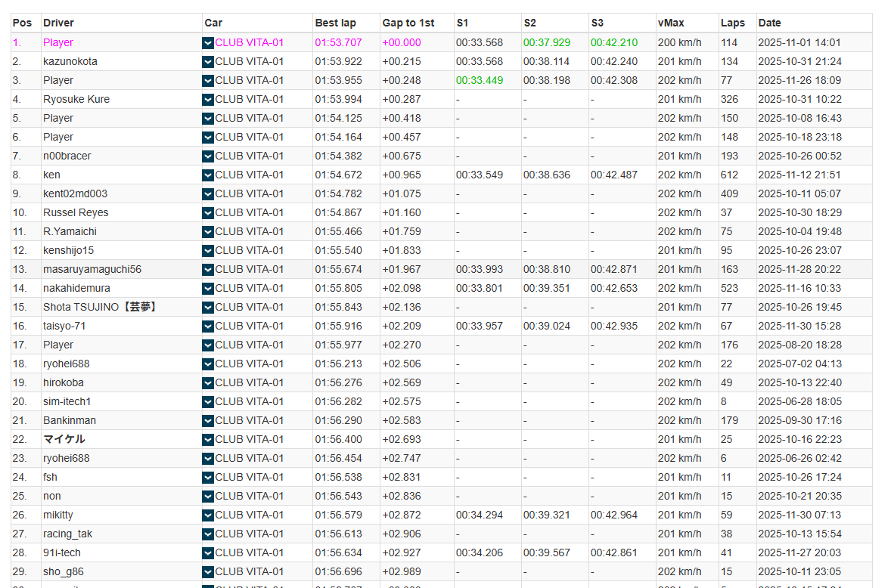891x588 pixels.
Task: Click green S1 time 00:33.449
Action: (x=480, y=81)
